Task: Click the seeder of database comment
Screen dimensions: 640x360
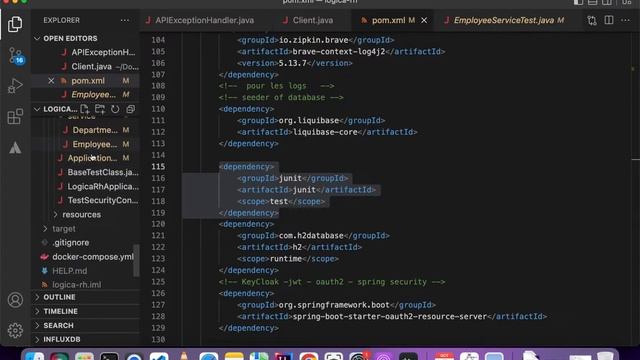Action: [x=281, y=98]
